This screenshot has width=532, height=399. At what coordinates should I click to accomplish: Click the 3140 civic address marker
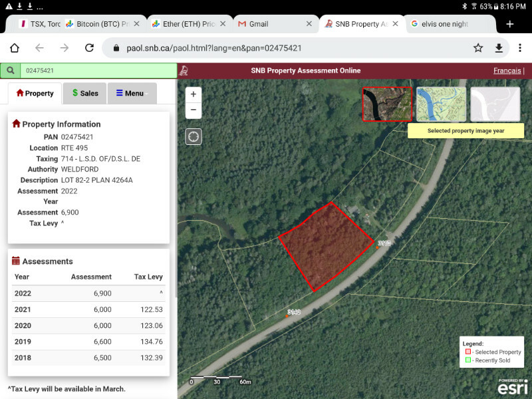pyautogui.click(x=287, y=317)
